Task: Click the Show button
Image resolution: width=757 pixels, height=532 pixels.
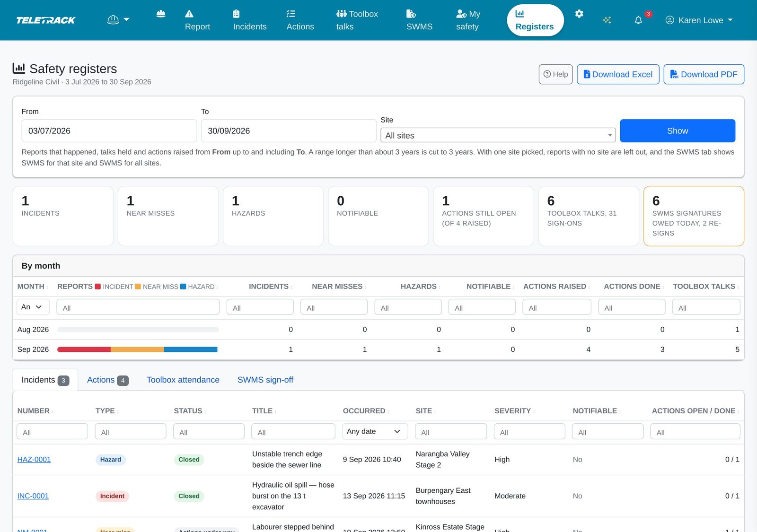Action: coord(678,131)
